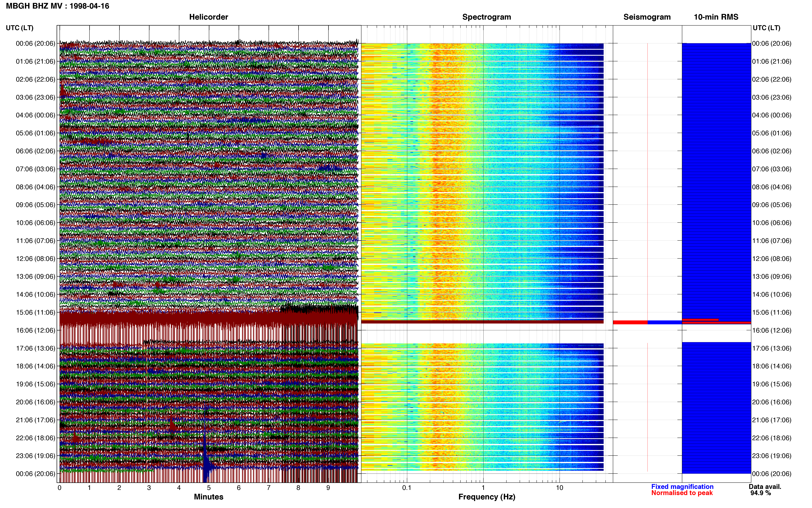812x508 pixels.
Task: Click the 'Data avail.' label
Action: point(765,486)
